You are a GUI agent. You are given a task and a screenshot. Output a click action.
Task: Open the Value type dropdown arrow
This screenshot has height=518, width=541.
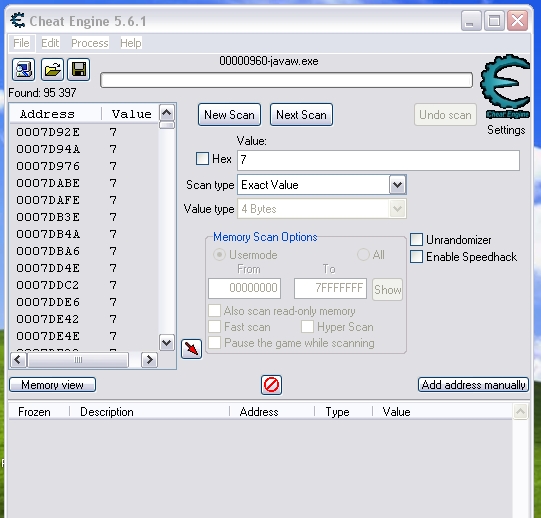point(397,209)
